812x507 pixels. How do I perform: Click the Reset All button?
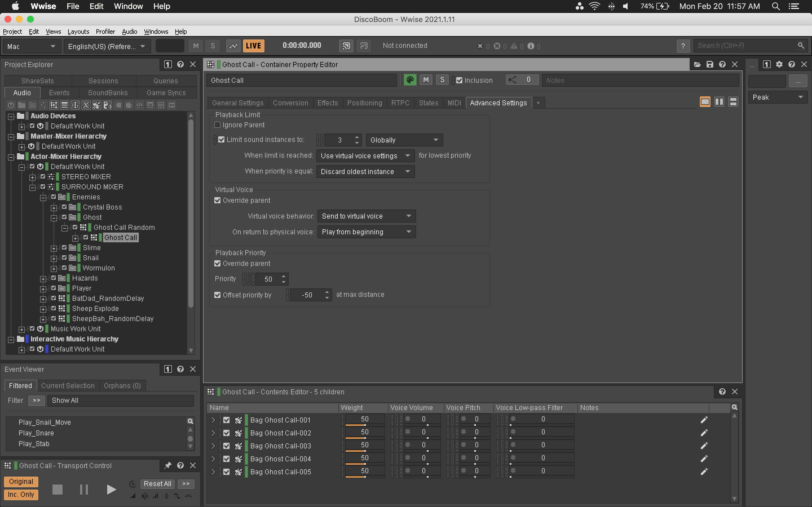pyautogui.click(x=157, y=484)
